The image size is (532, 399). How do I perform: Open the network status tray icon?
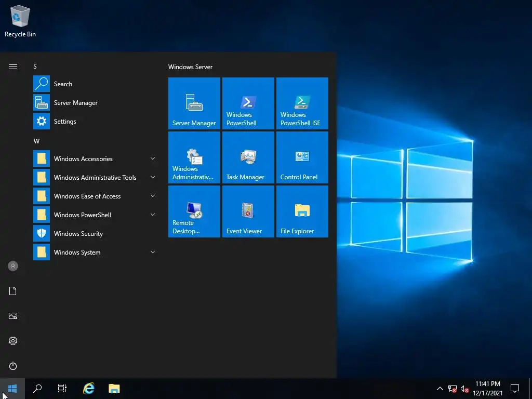[453, 389]
